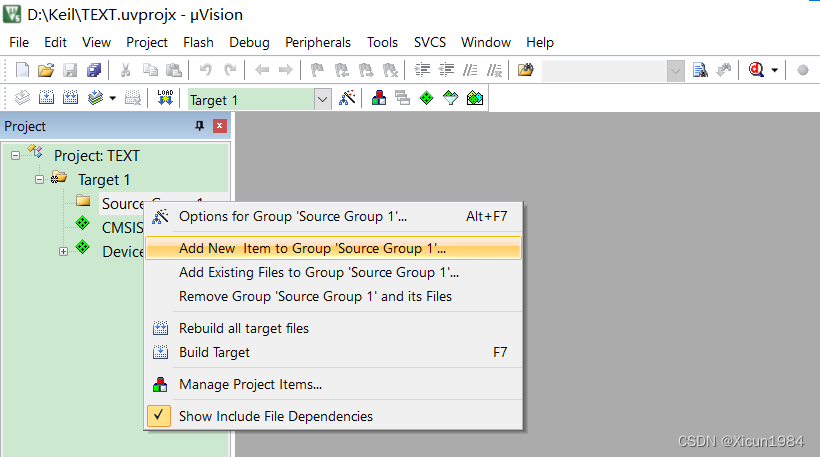Viewport: 820px width, 457px height.
Task: Click the Build target toolbar icon
Action: pyautogui.click(x=47, y=98)
